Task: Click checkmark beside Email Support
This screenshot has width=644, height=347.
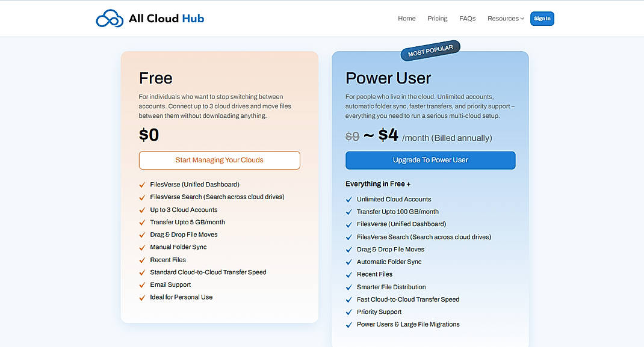Action: click(142, 285)
